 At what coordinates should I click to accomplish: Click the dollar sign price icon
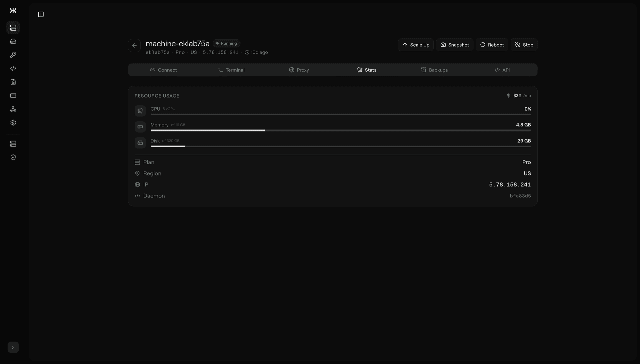pyautogui.click(x=508, y=96)
